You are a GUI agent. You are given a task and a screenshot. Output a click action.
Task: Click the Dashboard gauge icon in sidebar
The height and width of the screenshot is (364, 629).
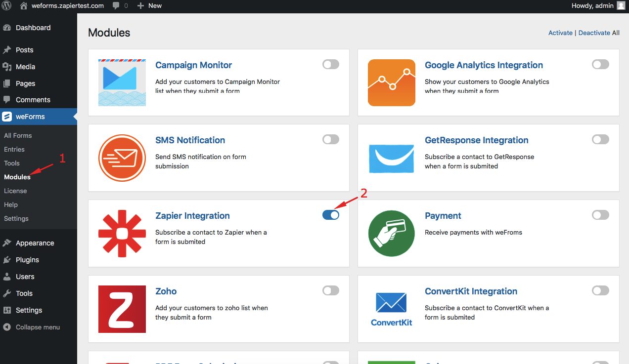7,28
